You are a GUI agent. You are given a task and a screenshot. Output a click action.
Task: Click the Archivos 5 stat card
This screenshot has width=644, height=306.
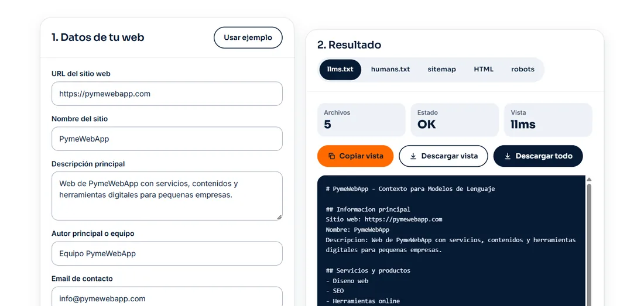coord(361,120)
